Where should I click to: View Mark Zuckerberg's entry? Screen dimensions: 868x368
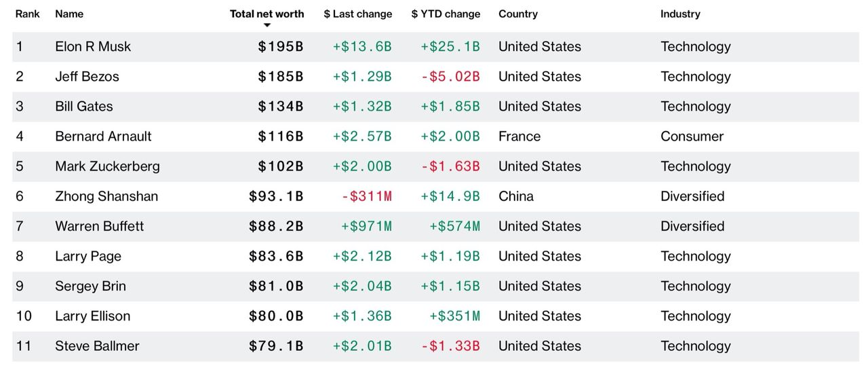107,166
